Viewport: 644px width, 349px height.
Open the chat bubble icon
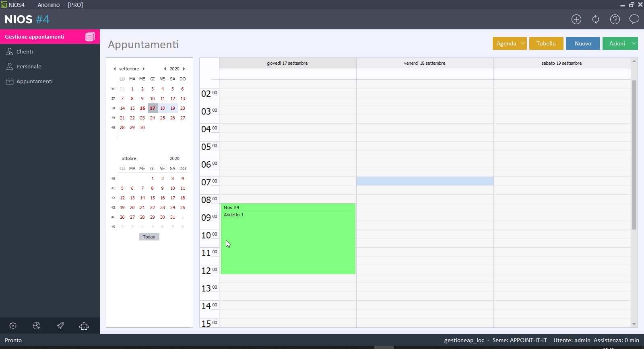(634, 19)
